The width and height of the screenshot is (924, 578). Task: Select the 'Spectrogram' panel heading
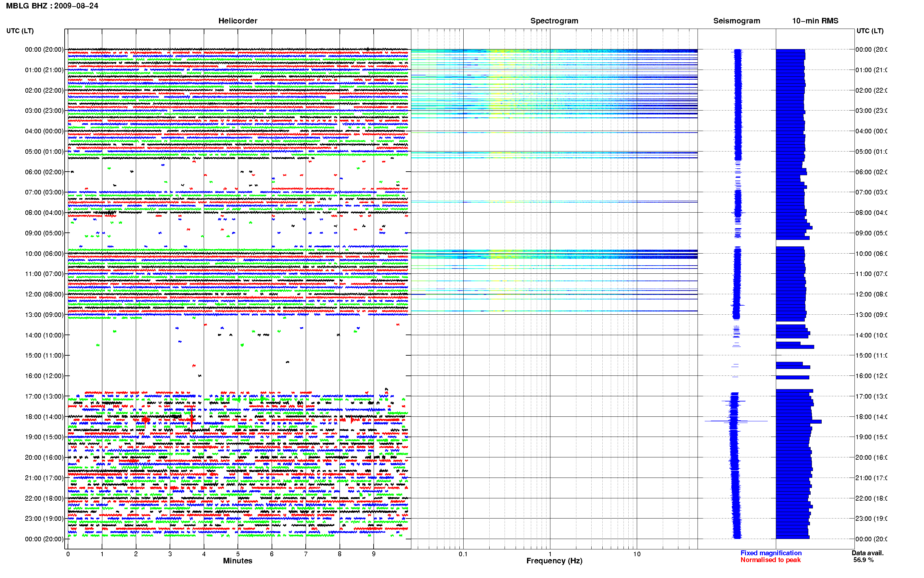point(554,21)
